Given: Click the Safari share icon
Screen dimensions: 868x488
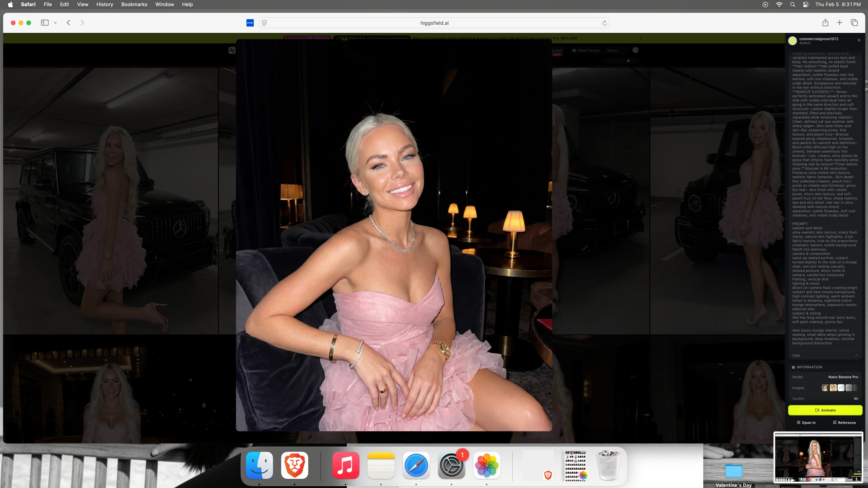Looking at the screenshot, I should tap(825, 23).
